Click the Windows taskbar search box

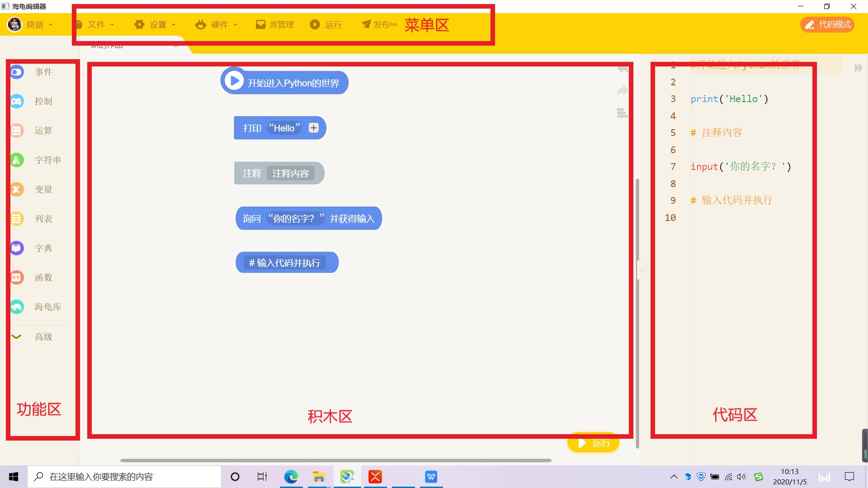124,477
